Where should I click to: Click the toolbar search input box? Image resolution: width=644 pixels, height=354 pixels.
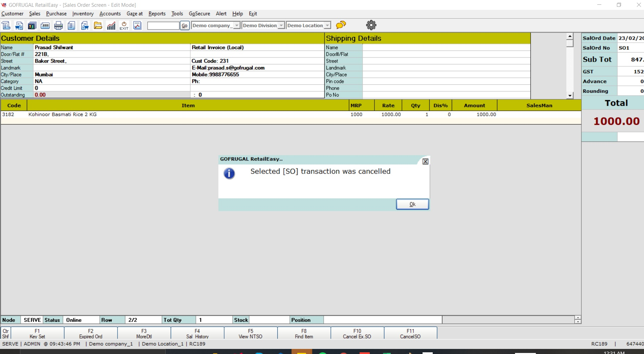163,25
